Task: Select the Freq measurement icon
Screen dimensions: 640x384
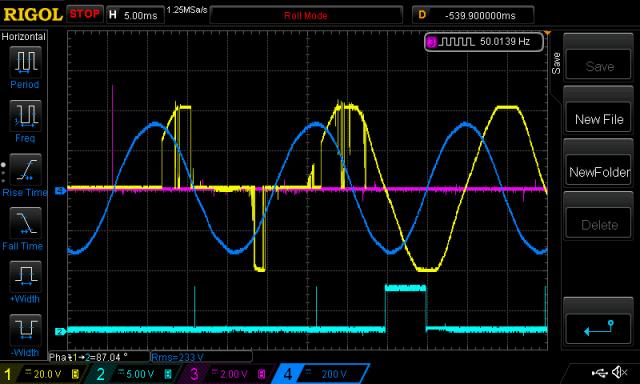Action: tap(25, 115)
